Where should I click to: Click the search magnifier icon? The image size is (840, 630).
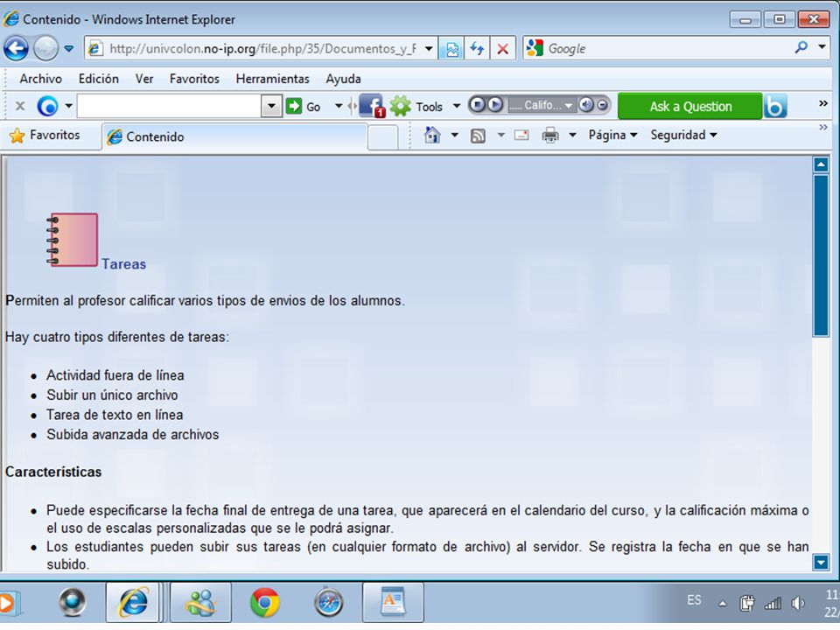coord(801,47)
